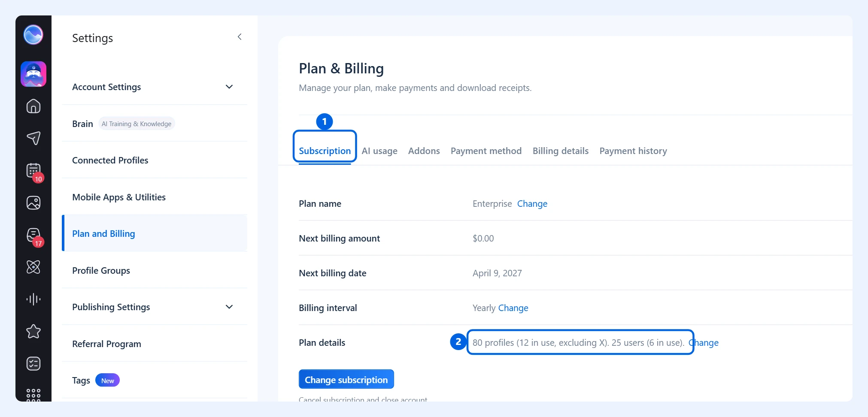Switch to the Addons tab
Image resolution: width=868 pixels, height=417 pixels.
click(424, 151)
